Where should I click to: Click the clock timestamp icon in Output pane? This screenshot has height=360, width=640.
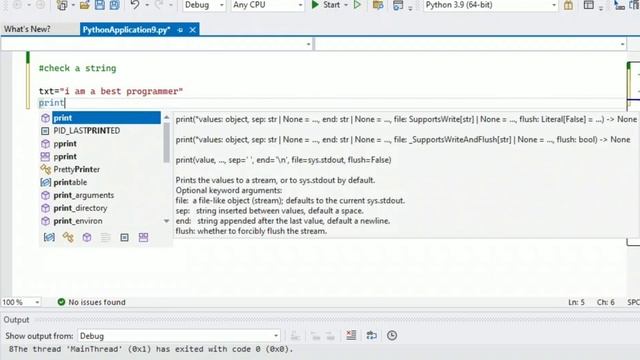pyautogui.click(x=392, y=336)
